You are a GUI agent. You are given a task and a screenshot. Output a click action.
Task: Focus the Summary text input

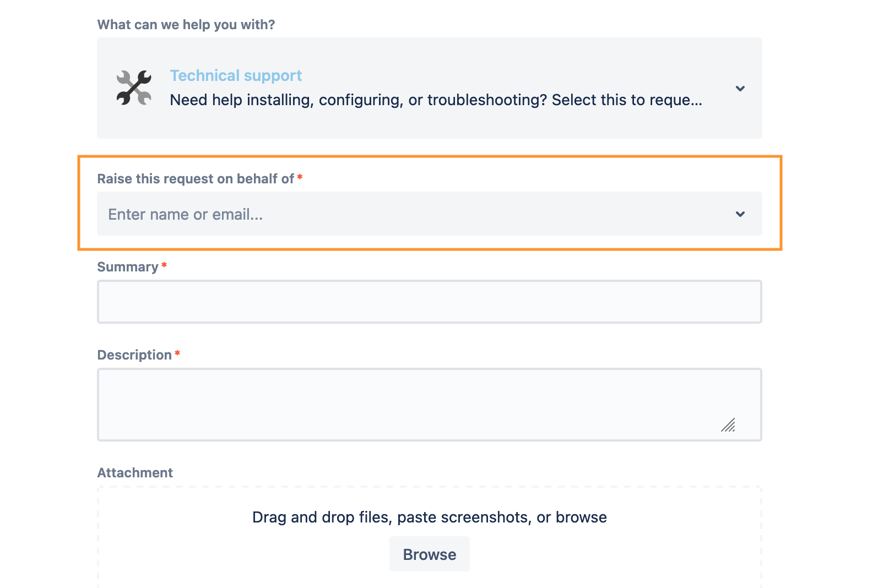pos(429,302)
